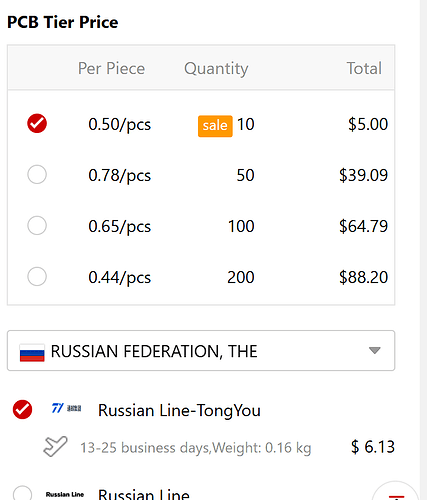Click the $88.20 total price
This screenshot has width=427, height=500.
tap(363, 277)
